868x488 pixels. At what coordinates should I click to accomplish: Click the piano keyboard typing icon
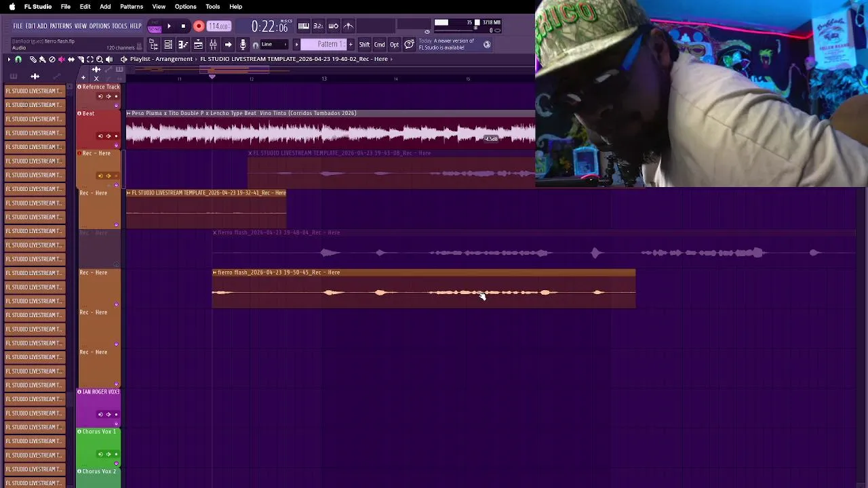(303, 26)
